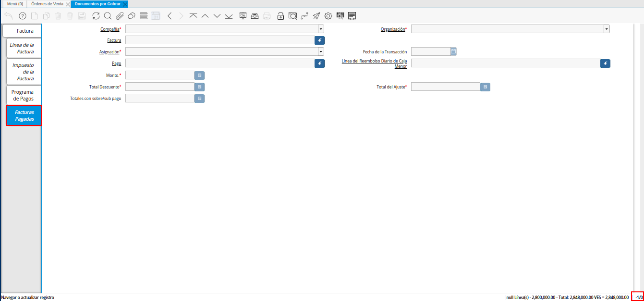Focus the Fecha de la Transacción field
This screenshot has width=644, height=301.
click(x=430, y=51)
